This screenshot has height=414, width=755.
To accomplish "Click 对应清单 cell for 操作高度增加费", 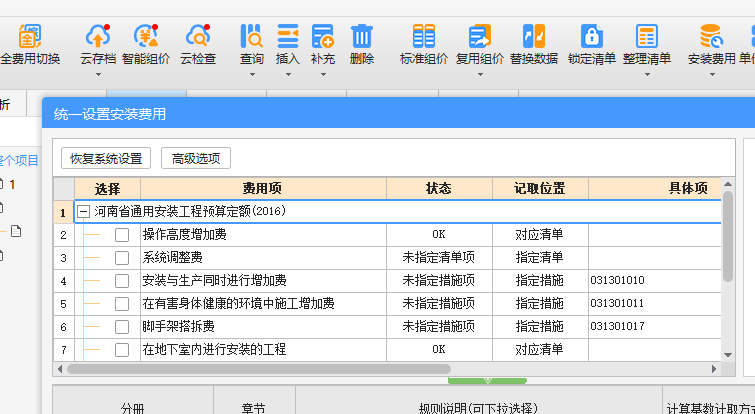I will 540,235.
